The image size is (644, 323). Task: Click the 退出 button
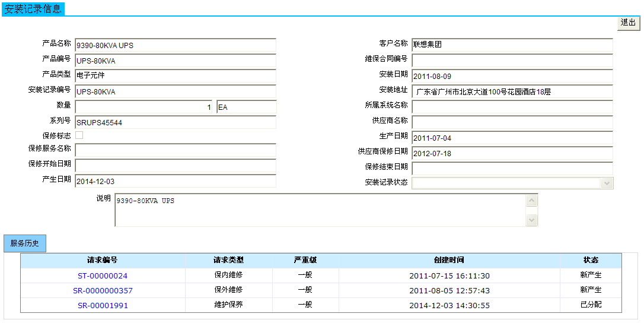tap(629, 23)
